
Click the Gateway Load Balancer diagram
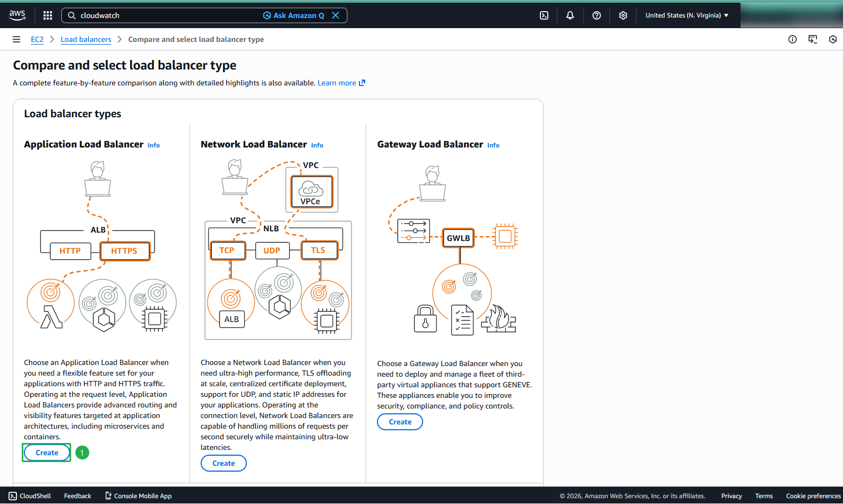point(454,249)
